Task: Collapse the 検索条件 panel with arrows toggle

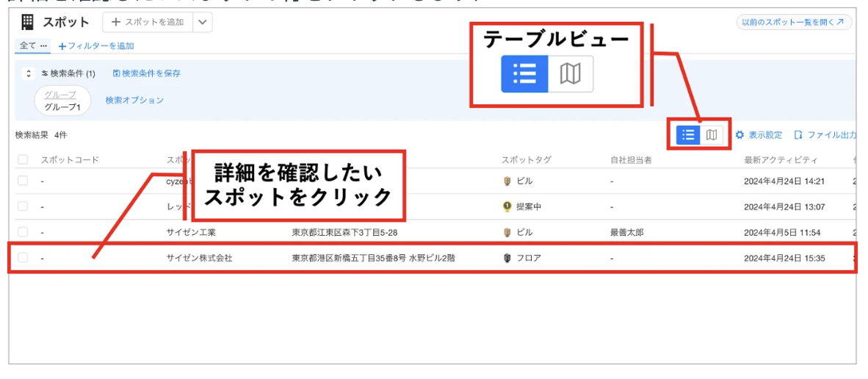Action: pos(29,73)
